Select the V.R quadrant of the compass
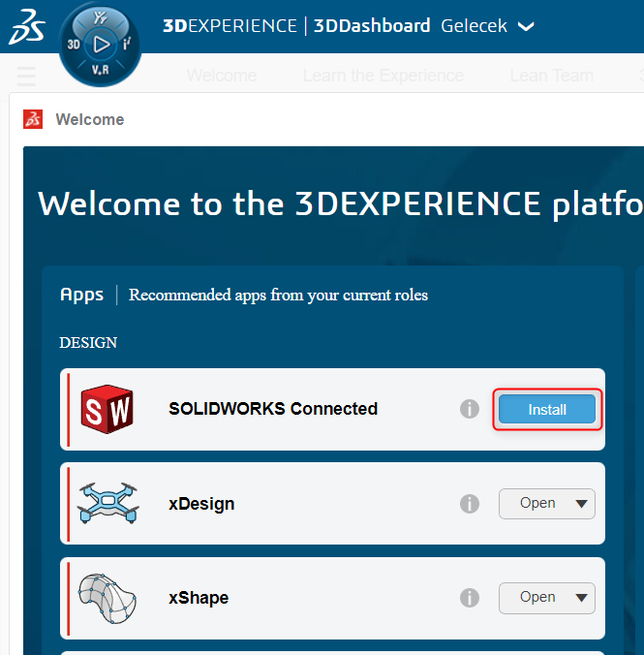This screenshot has width=644, height=655. (x=101, y=70)
